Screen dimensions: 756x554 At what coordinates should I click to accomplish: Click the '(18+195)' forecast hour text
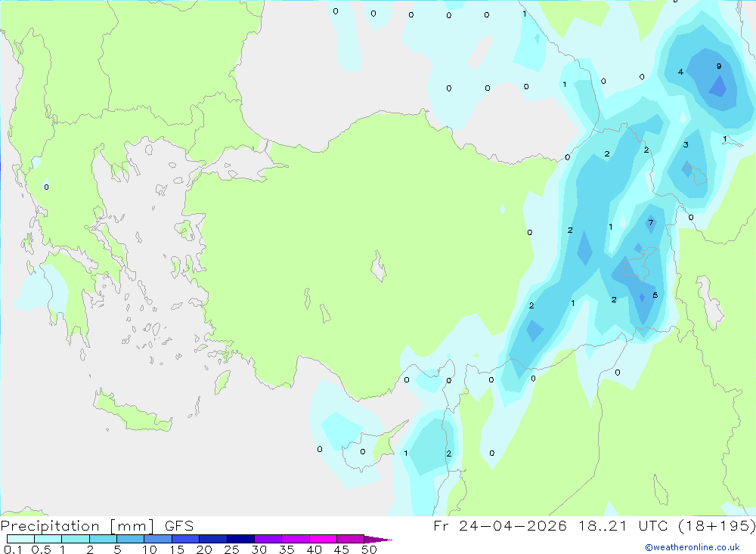tap(717, 525)
